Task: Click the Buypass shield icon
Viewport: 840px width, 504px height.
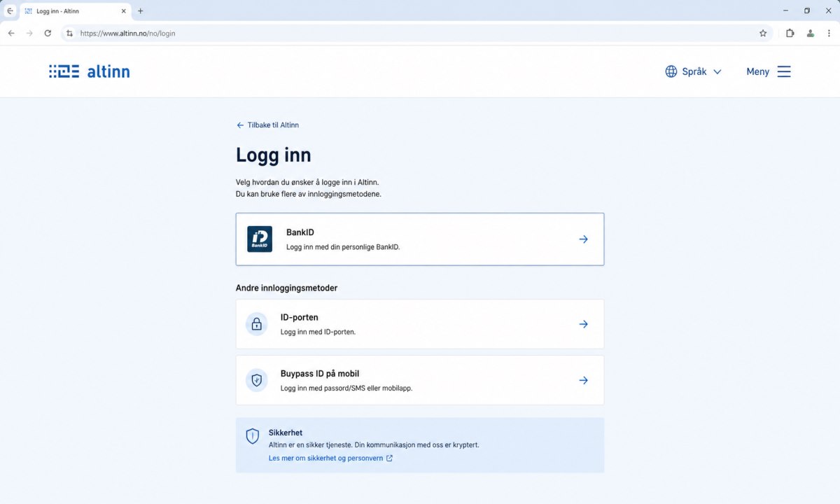Action: point(257,380)
